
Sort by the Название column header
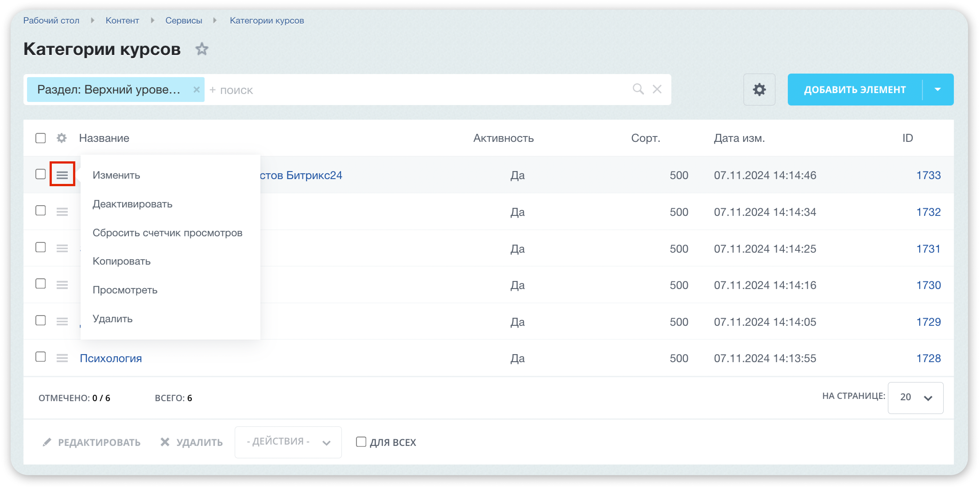pos(104,138)
